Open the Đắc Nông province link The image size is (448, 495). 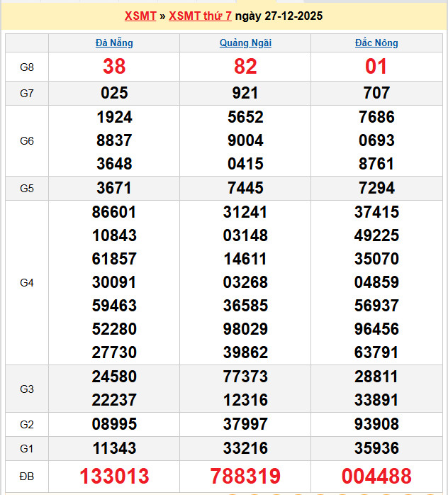click(x=376, y=43)
